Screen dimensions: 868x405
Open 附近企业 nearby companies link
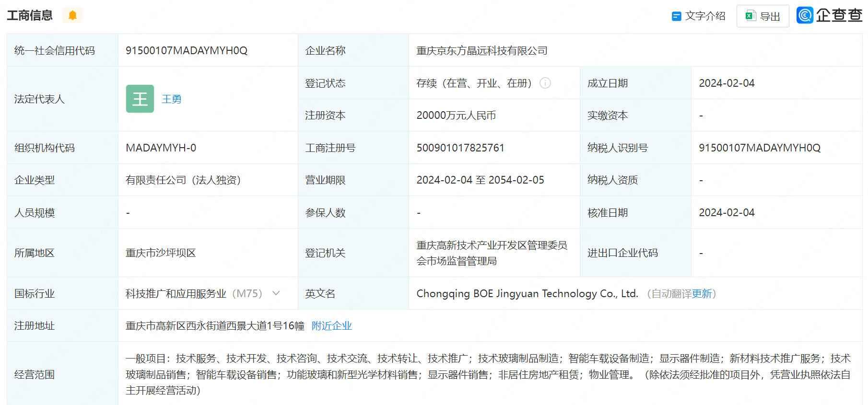tap(332, 326)
